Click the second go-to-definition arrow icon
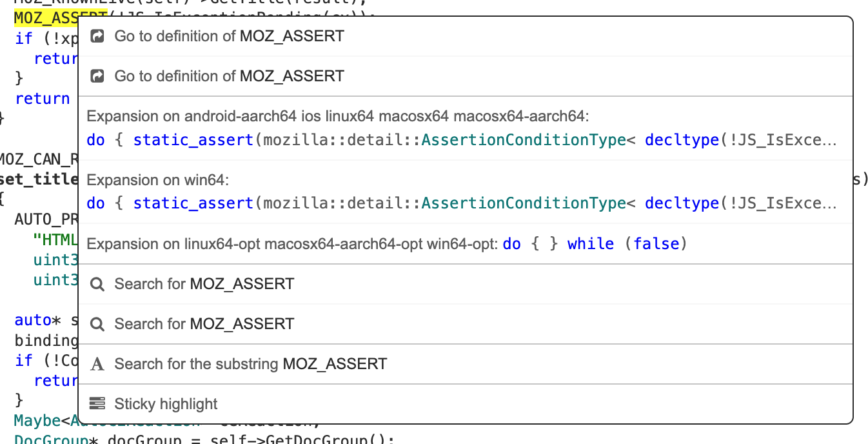868x444 pixels. click(97, 76)
